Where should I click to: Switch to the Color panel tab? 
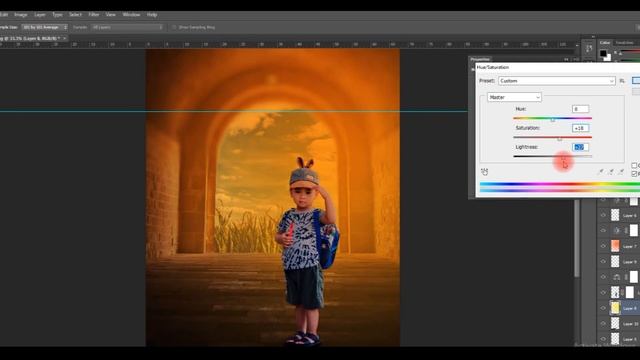[605, 42]
